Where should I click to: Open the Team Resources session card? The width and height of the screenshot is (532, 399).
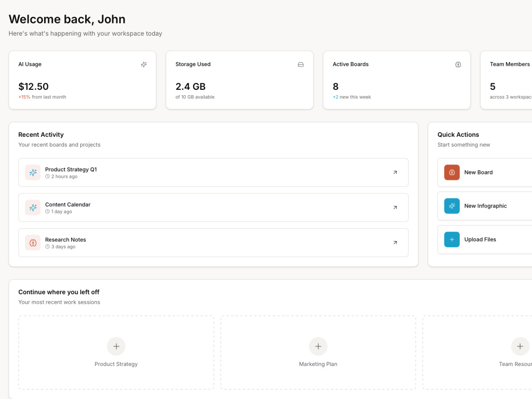click(477, 353)
